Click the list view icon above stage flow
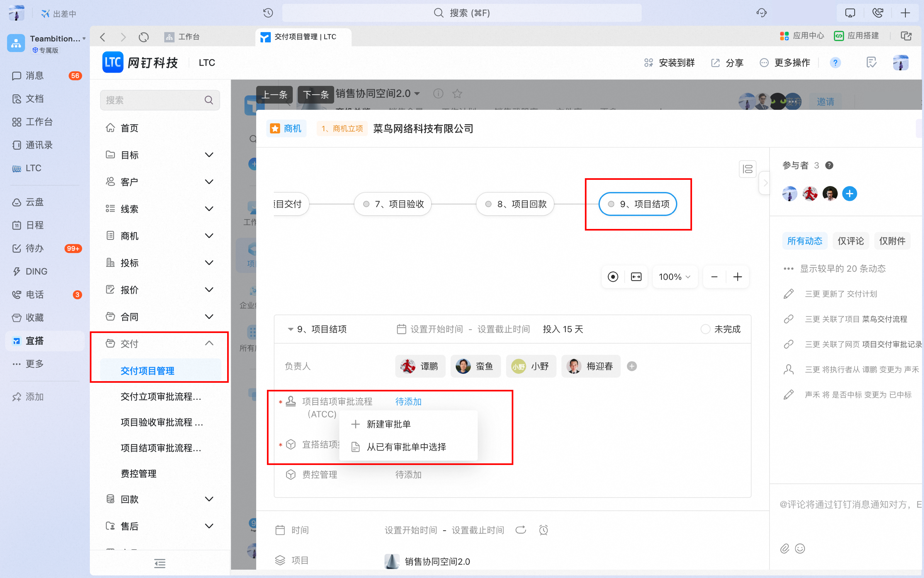Viewport: 924px width, 578px height. point(747,169)
